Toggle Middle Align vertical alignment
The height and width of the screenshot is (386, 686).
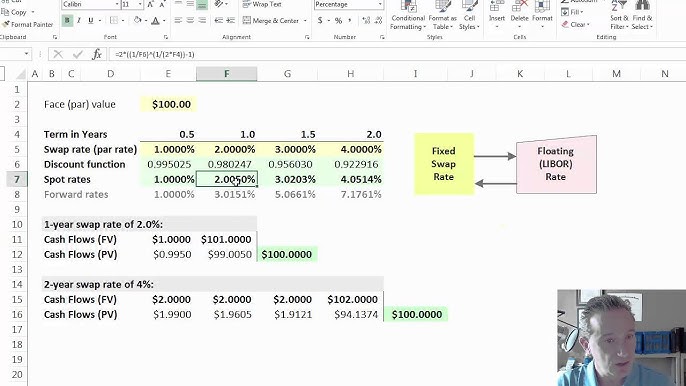[x=190, y=4]
